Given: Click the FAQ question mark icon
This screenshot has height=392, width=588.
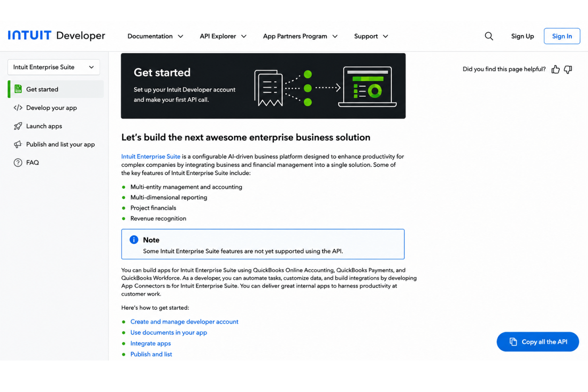Looking at the screenshot, I should (x=18, y=162).
